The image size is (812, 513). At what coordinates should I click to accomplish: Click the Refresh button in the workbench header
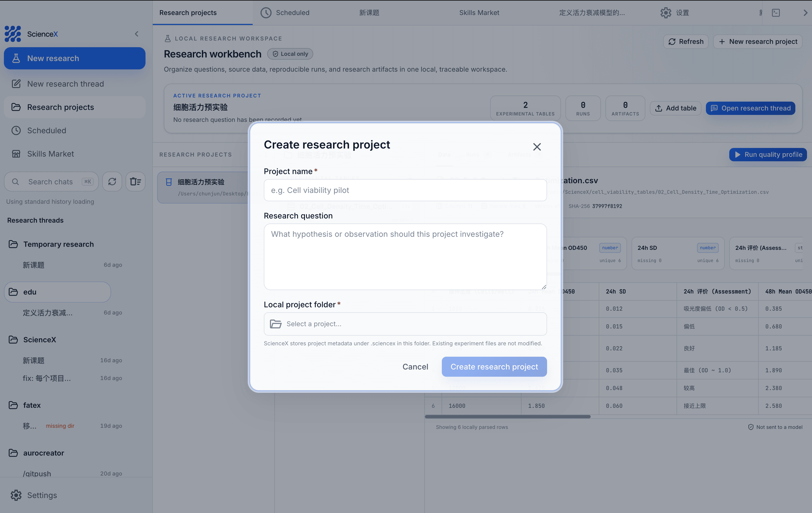coord(686,41)
